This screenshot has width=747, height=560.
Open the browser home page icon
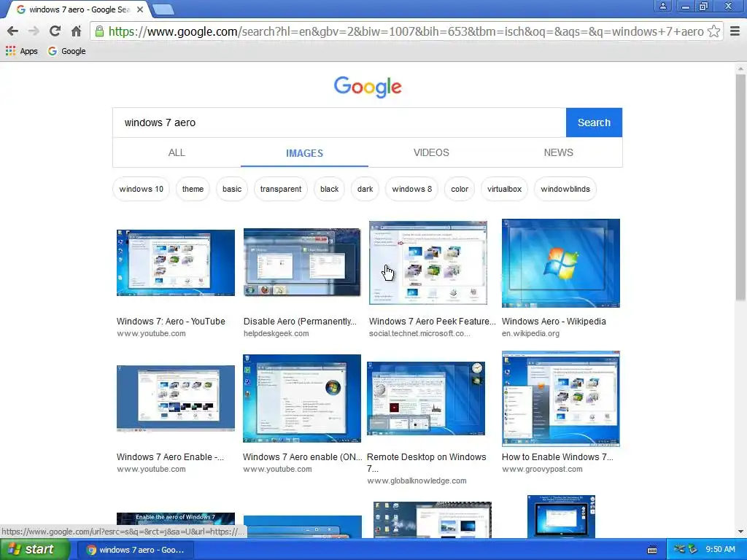[x=76, y=31]
